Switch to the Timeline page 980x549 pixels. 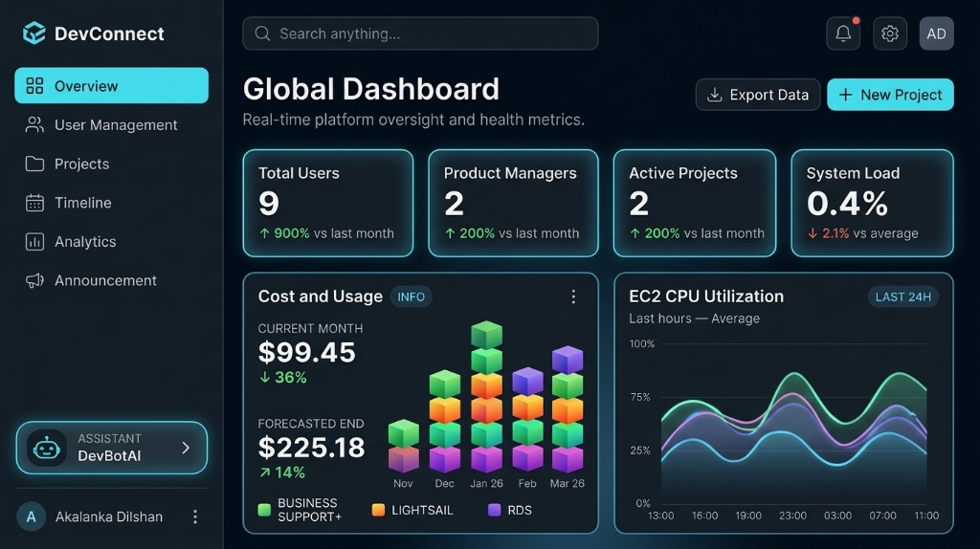(111, 203)
